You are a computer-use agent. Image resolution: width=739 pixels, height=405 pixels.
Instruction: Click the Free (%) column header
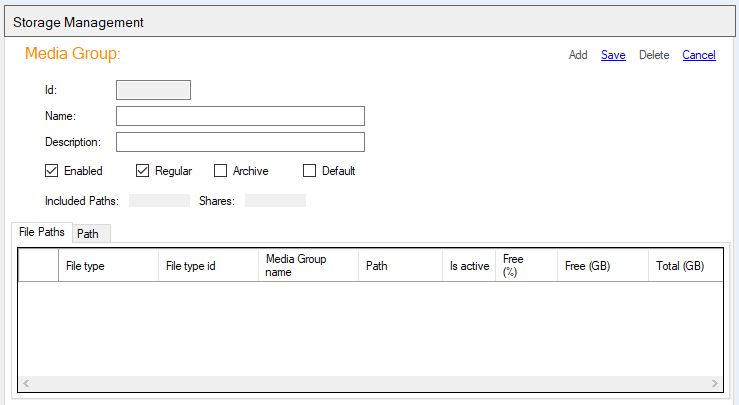(x=526, y=266)
